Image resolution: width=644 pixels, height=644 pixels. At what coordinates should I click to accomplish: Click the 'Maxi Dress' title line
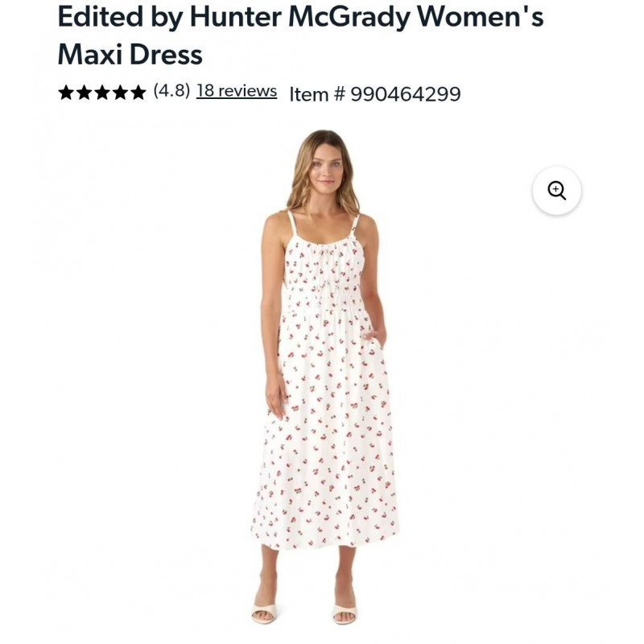click(130, 55)
